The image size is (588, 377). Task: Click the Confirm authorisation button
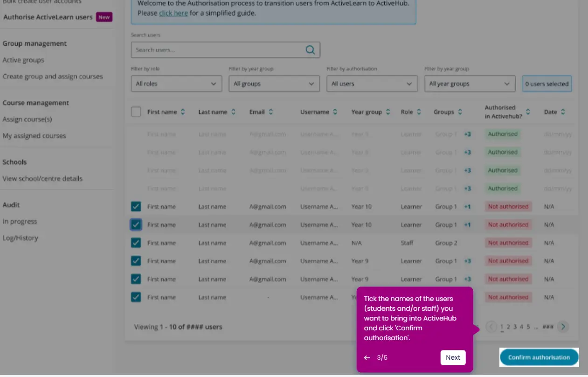(539, 357)
